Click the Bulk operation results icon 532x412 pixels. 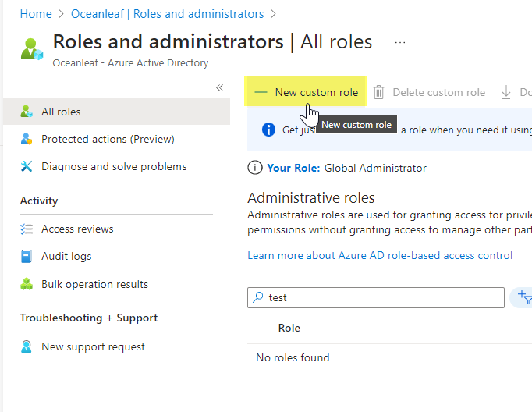(x=27, y=284)
